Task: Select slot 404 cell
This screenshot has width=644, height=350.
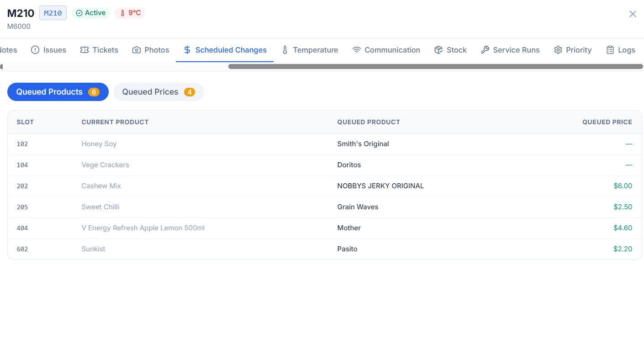Action: (x=22, y=228)
